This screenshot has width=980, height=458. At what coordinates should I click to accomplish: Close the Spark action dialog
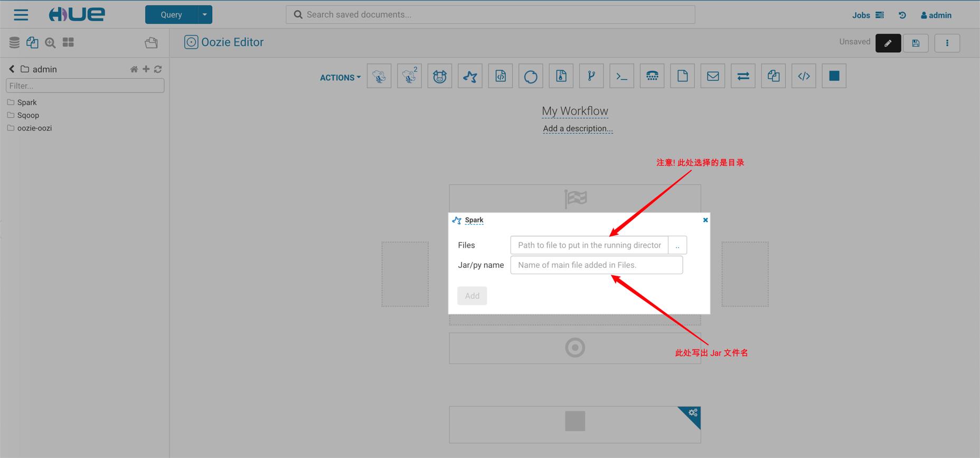pyautogui.click(x=705, y=220)
